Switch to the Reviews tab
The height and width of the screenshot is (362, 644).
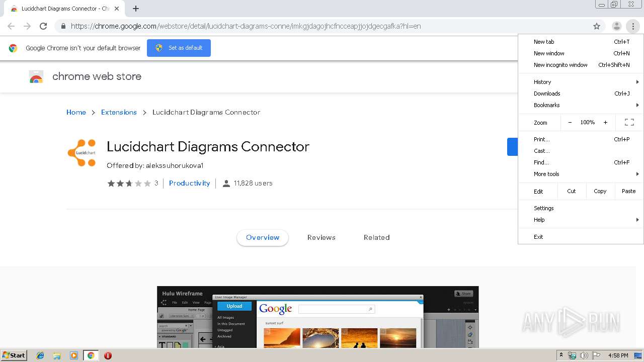(x=321, y=237)
